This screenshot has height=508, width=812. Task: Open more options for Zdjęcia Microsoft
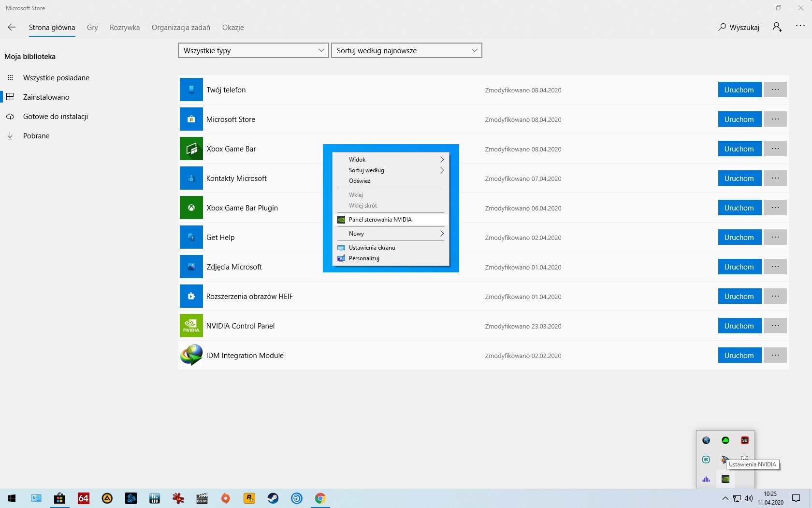[x=775, y=267]
